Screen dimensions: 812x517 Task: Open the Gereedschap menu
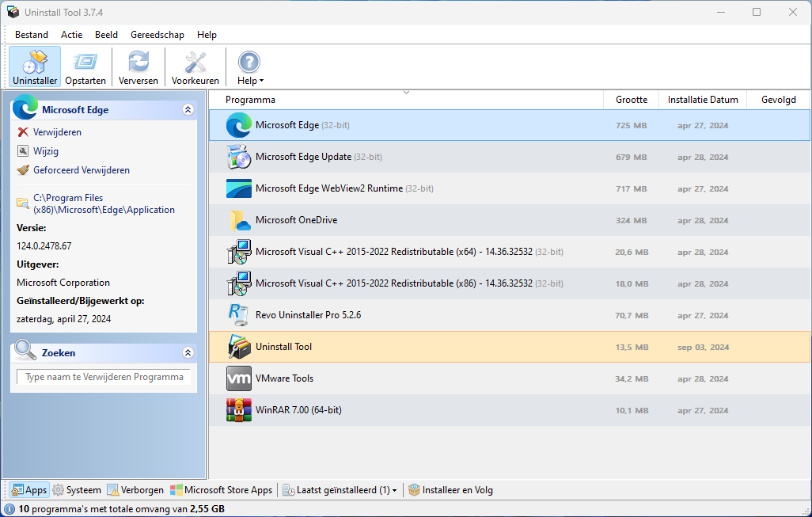(157, 35)
